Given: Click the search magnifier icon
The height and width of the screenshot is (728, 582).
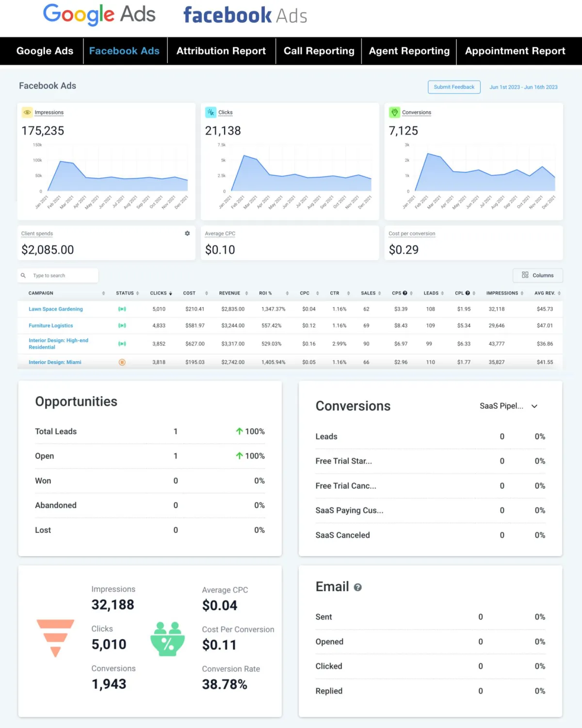Looking at the screenshot, I should (x=23, y=276).
